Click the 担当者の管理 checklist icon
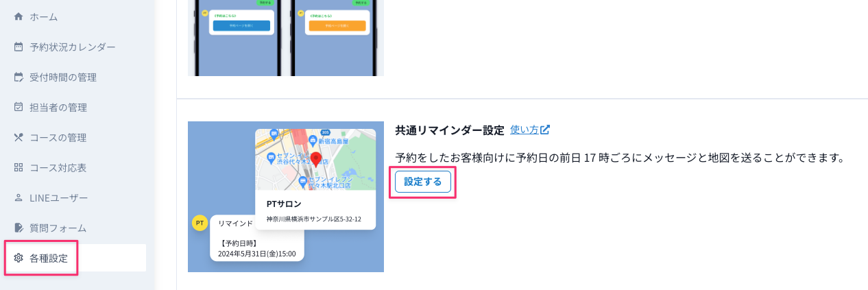Image resolution: width=868 pixels, height=290 pixels. pyautogui.click(x=19, y=107)
